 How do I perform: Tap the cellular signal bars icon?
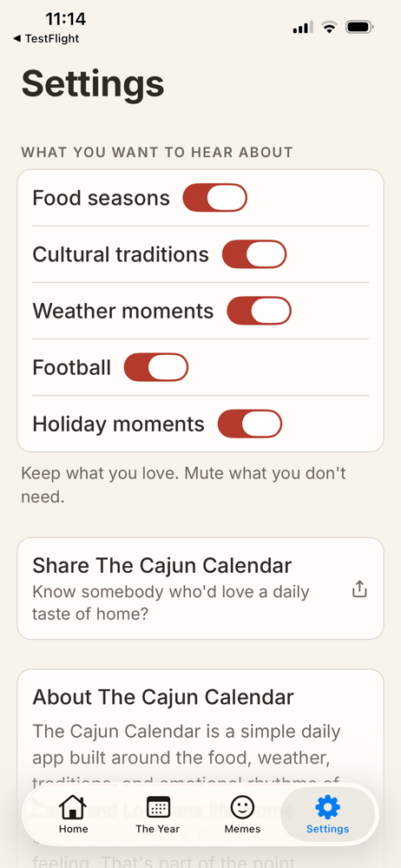coord(303,27)
